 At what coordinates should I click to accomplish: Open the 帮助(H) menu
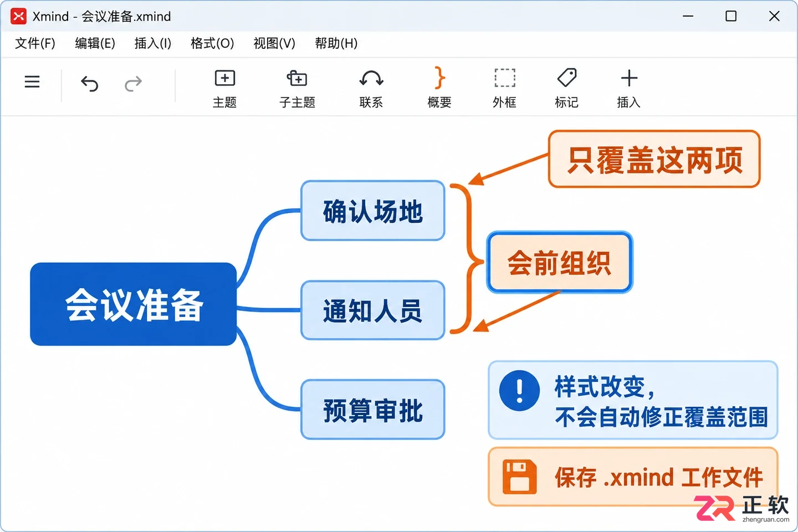coord(336,43)
